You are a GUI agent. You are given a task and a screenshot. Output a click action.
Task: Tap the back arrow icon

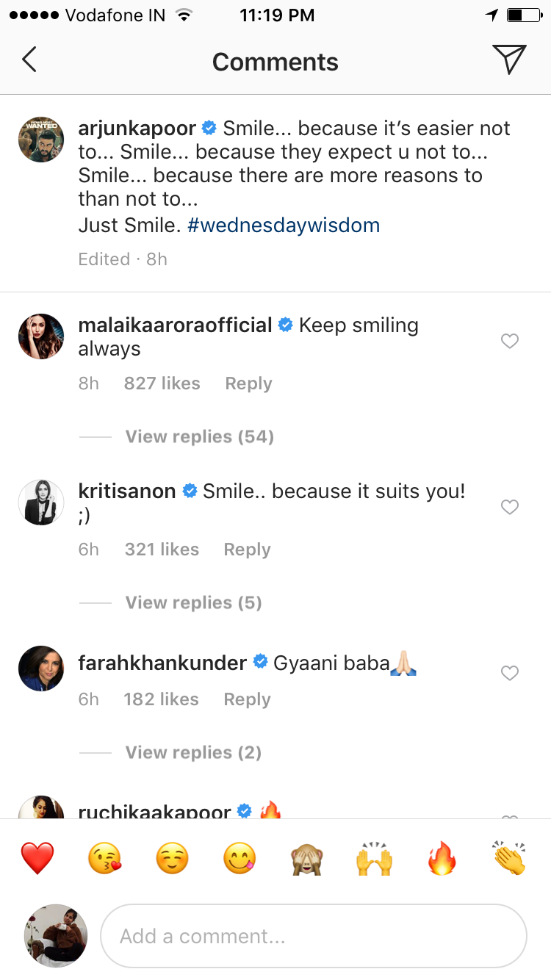(x=29, y=60)
